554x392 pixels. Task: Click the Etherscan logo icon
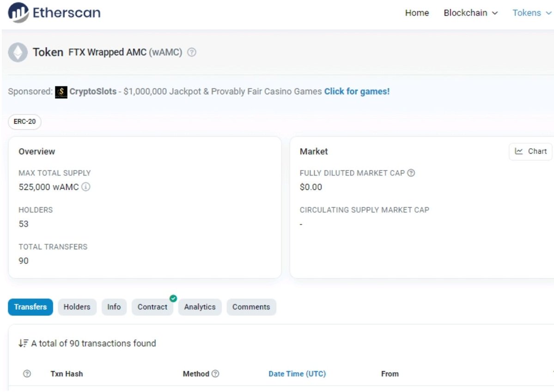tap(18, 12)
